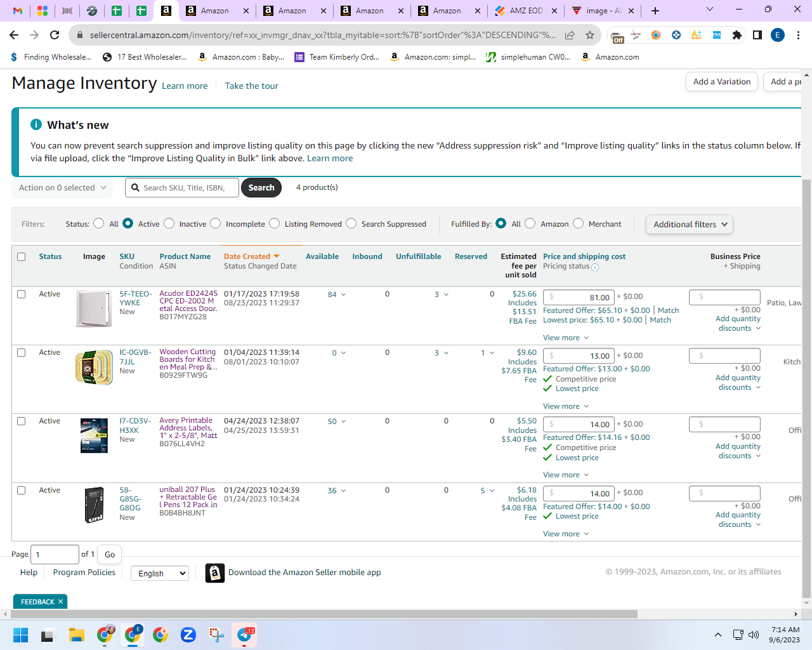Toggle the browser side panel icon

pyautogui.click(x=757, y=35)
